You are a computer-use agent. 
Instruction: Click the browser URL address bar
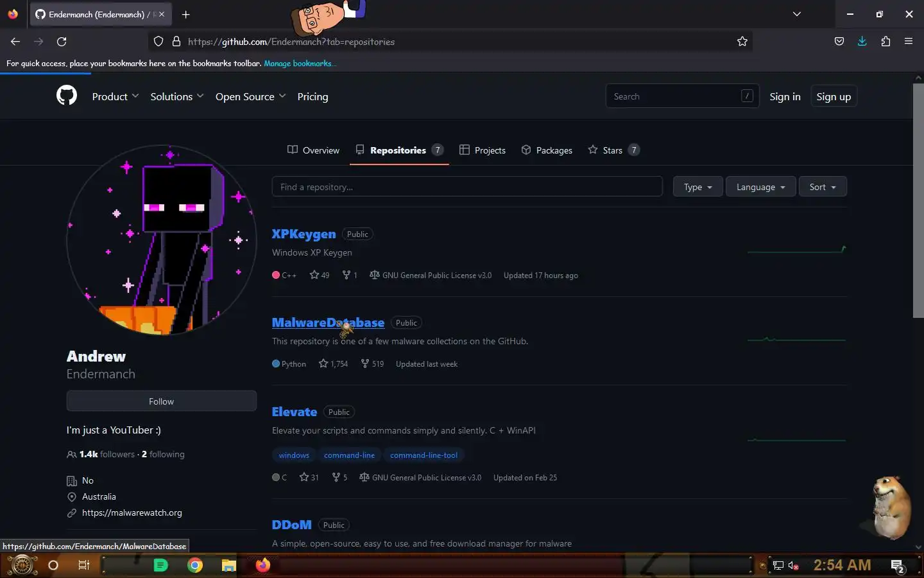tap(449, 41)
